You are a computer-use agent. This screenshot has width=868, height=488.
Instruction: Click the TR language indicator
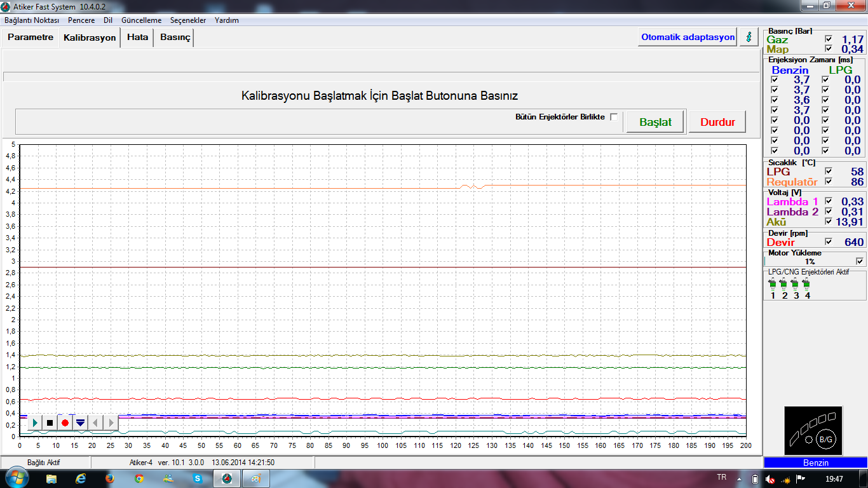[x=721, y=477]
